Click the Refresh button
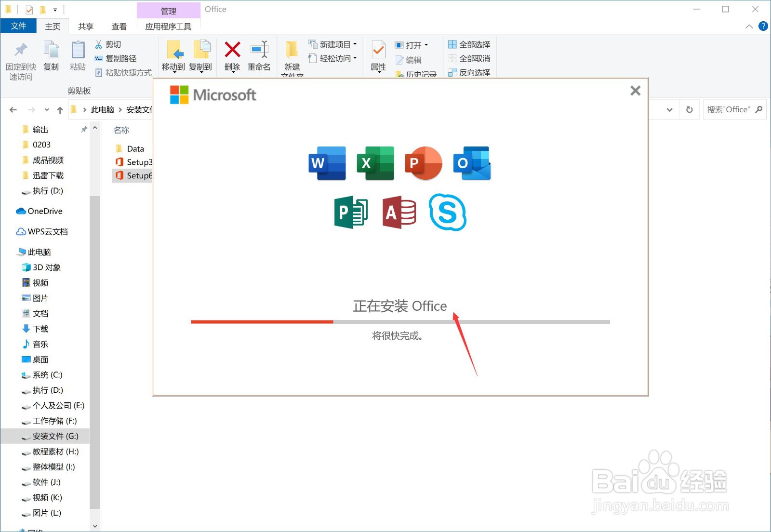This screenshot has width=771, height=532. tap(689, 110)
